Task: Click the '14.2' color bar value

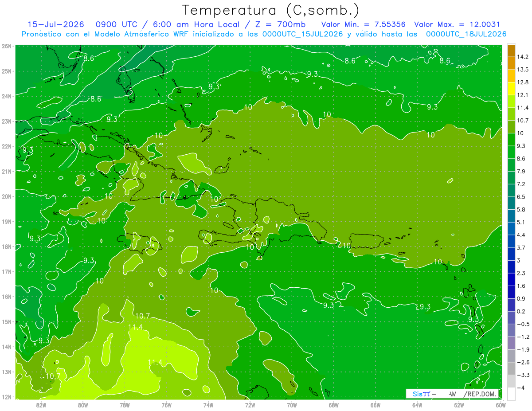Action: point(523,57)
